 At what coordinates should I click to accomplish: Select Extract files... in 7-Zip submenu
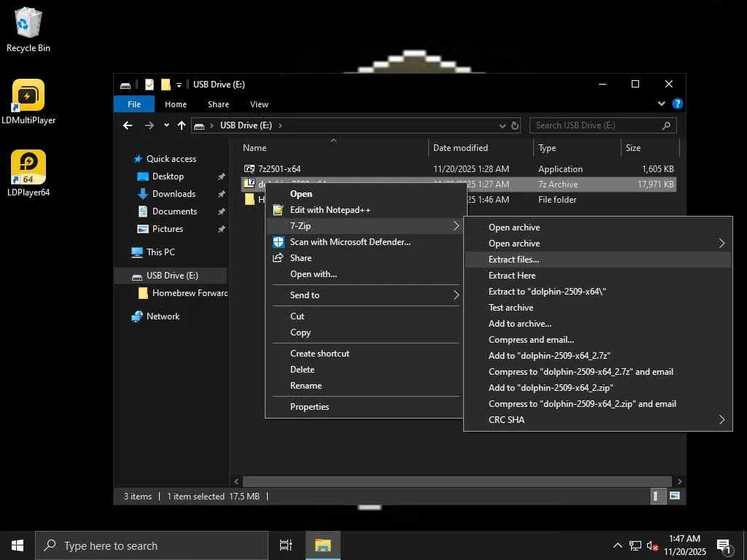point(598,260)
